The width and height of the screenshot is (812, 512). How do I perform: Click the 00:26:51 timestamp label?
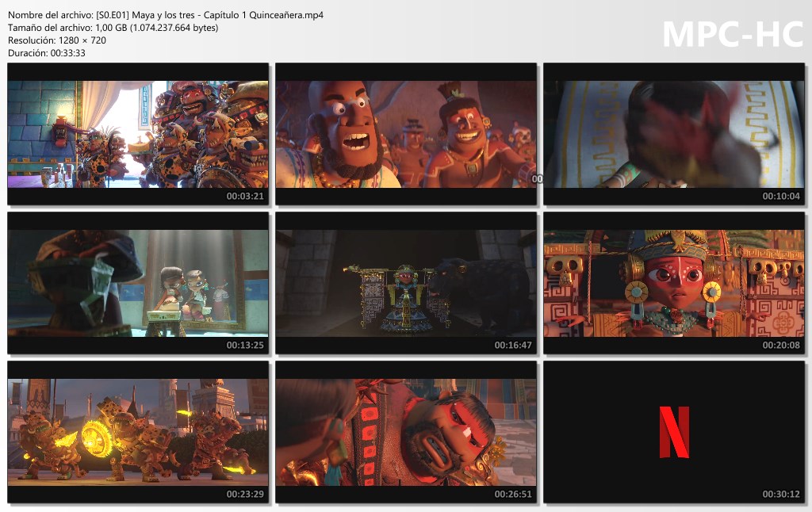pos(513,495)
